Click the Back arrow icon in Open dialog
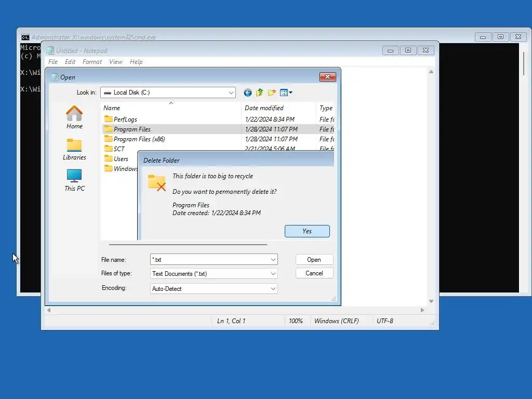This screenshot has width=532, height=399. click(x=248, y=92)
